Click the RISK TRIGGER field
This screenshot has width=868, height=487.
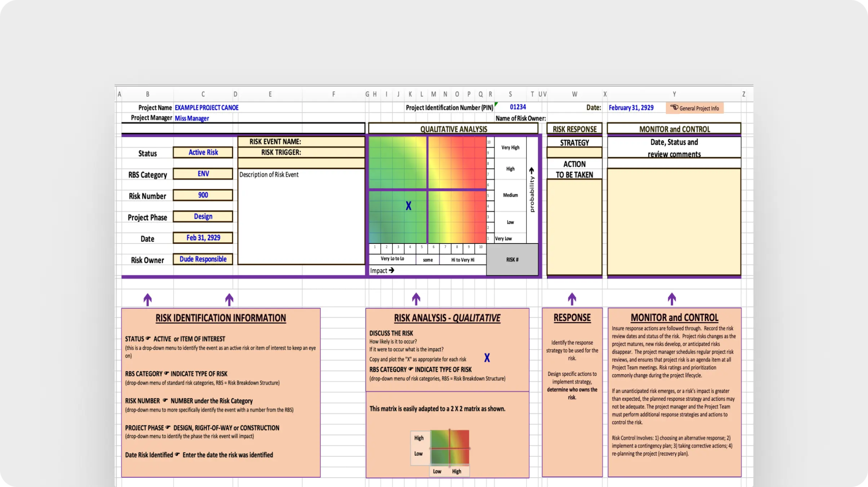[x=301, y=152]
